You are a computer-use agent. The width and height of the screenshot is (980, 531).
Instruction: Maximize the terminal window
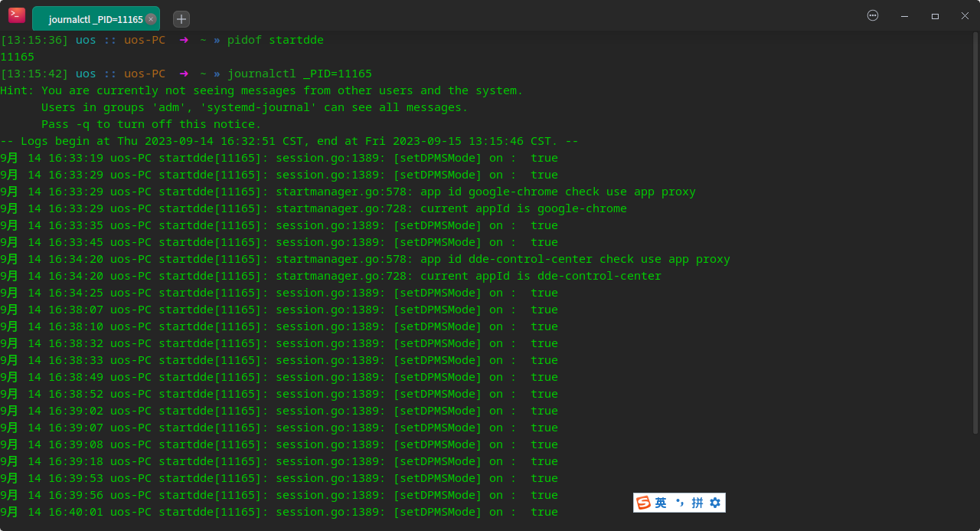point(935,15)
